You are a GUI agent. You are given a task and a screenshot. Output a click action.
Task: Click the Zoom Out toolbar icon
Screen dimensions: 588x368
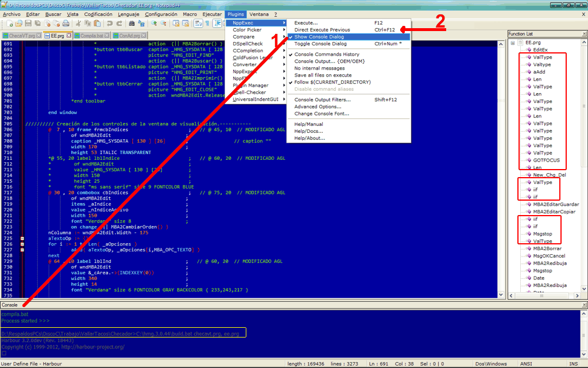[163, 24]
